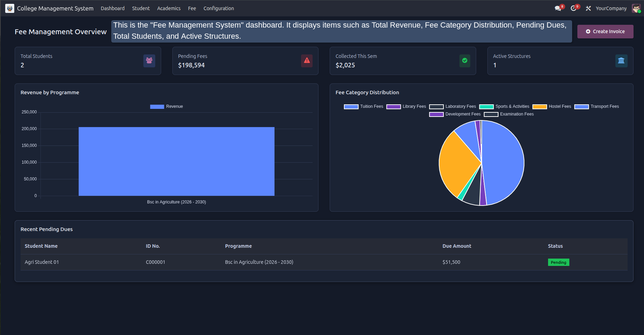Image resolution: width=644 pixels, height=335 pixels.
Task: Click the Active Structures bank building icon
Action: point(621,61)
